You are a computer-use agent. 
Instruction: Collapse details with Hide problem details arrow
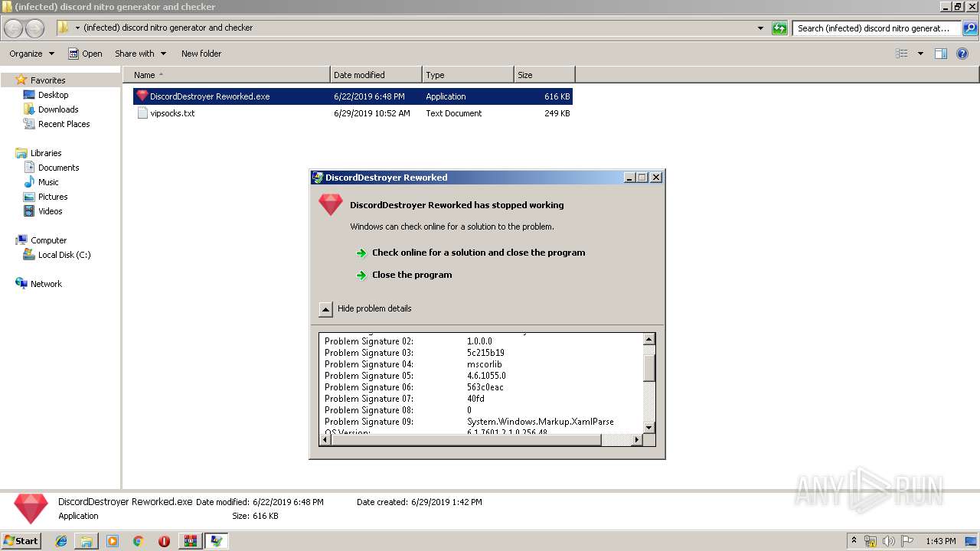click(x=325, y=309)
